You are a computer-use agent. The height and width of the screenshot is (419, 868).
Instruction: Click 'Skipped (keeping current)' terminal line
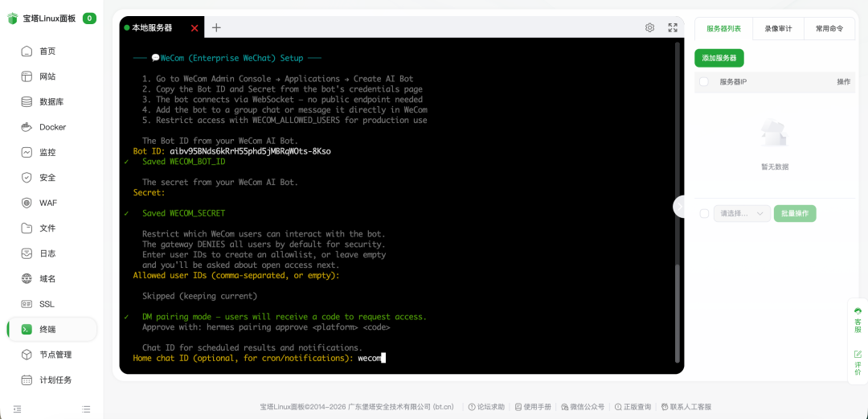200,296
